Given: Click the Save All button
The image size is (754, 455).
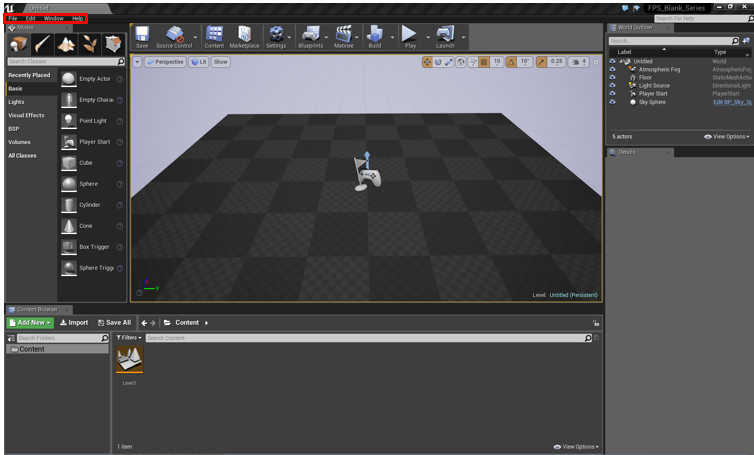Looking at the screenshot, I should coord(114,323).
